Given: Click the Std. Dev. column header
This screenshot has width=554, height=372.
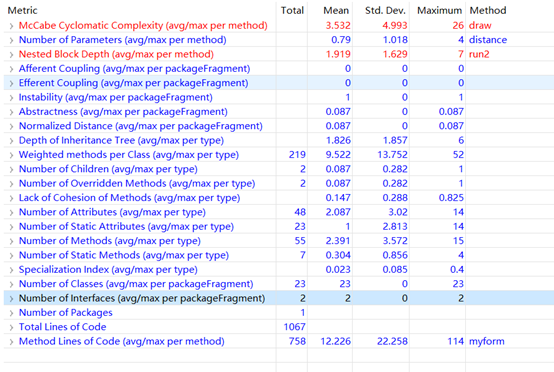Looking at the screenshot, I should tap(385, 10).
